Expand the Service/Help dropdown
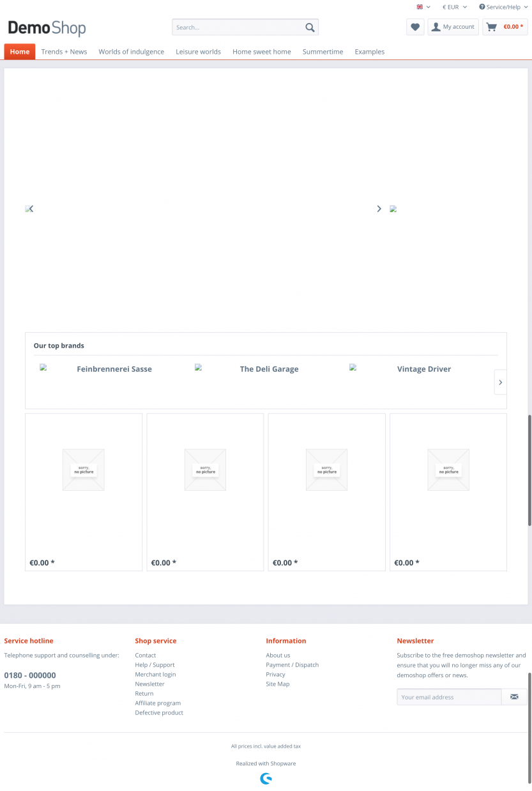Image resolution: width=532 pixels, height=791 pixels. coord(503,6)
